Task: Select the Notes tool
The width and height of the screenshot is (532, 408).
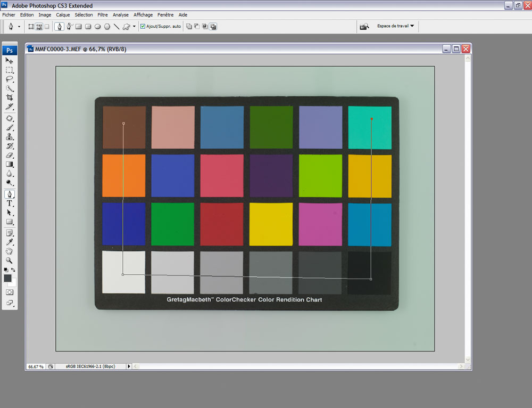Action: point(9,233)
